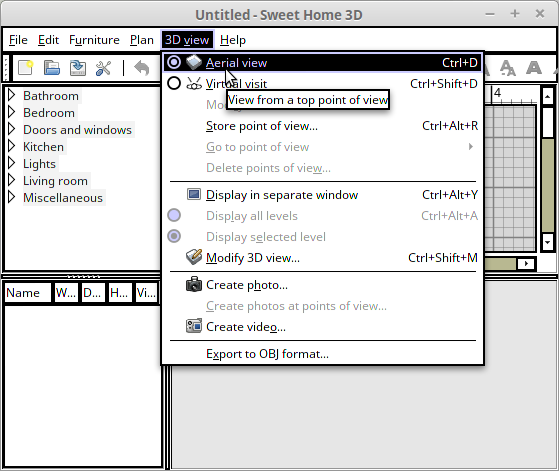This screenshot has height=471, width=559.
Task: Click the plan scrollbar up arrow
Action: [x=547, y=96]
